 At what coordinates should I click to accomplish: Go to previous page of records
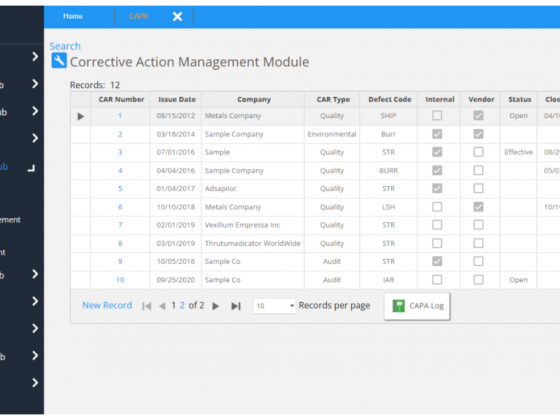tap(162, 306)
